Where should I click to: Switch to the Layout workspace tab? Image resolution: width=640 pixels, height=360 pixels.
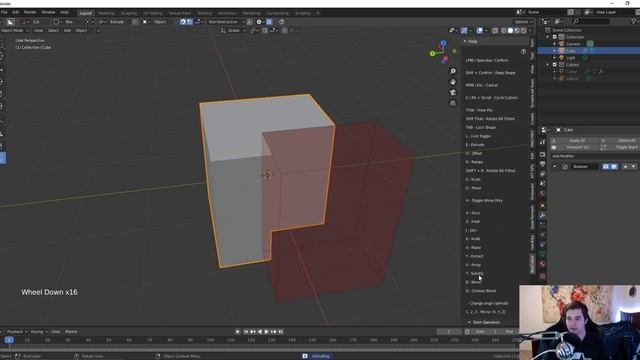click(x=85, y=13)
